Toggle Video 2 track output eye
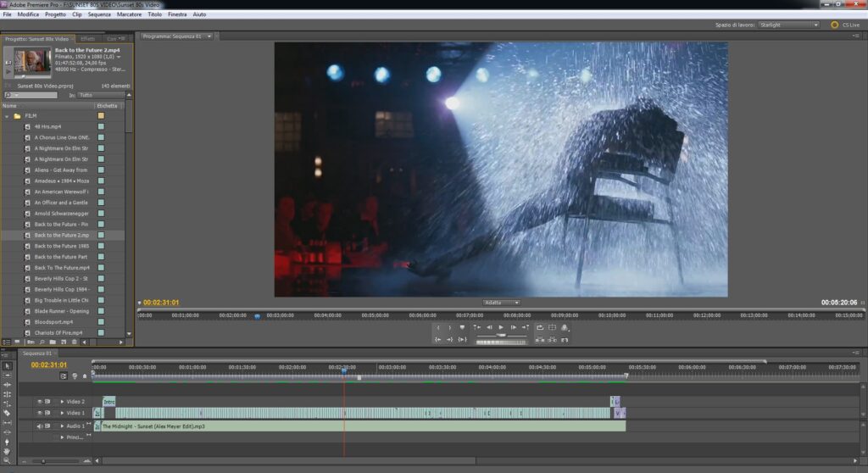The width and height of the screenshot is (868, 473). coord(39,402)
